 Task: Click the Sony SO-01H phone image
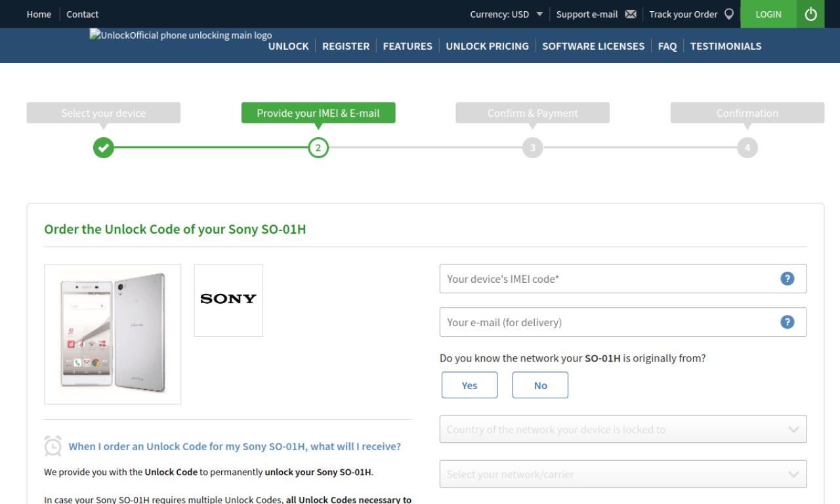[113, 334]
